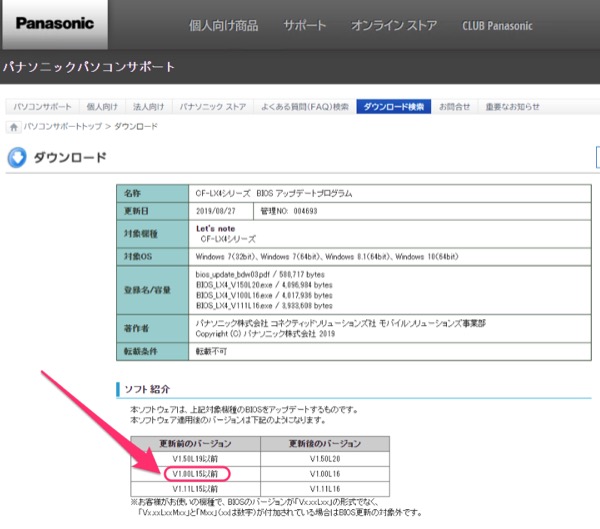Select the 法人向け tab
Image resolution: width=600 pixels, height=529 pixels.
[x=149, y=107]
